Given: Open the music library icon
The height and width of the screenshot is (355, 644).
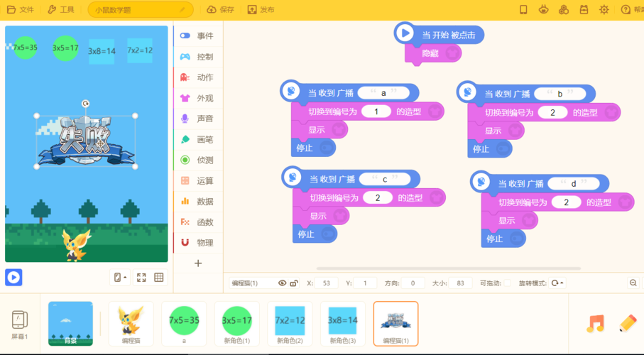Looking at the screenshot, I should pyautogui.click(x=595, y=323).
